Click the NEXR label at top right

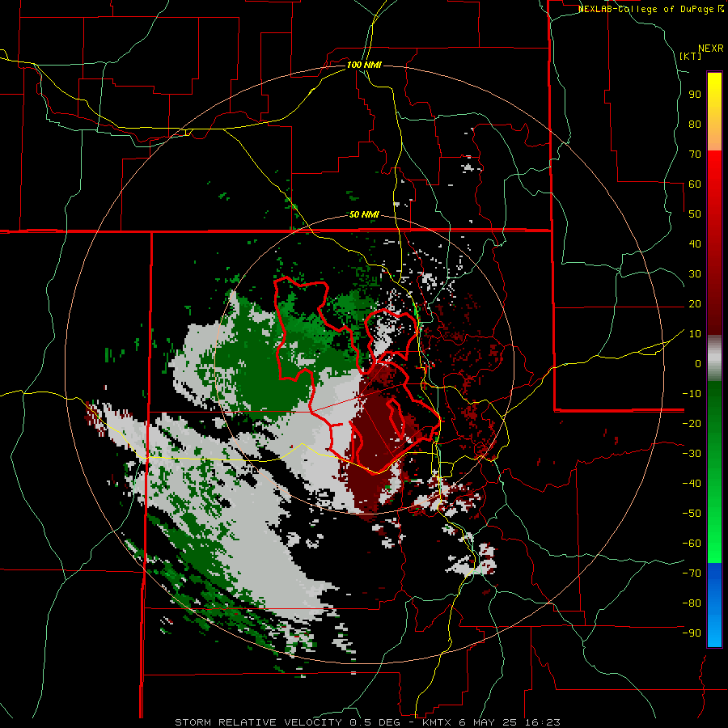pyautogui.click(x=711, y=49)
